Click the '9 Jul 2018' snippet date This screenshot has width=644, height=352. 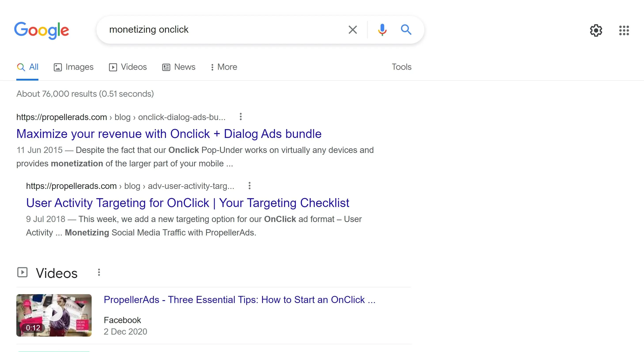[x=45, y=219]
